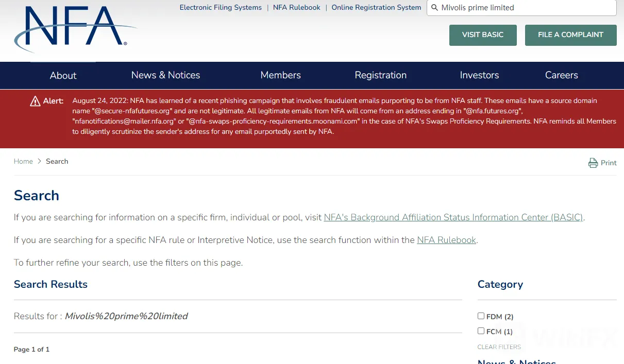Tick the FDM (2) category checkbox

(481, 316)
